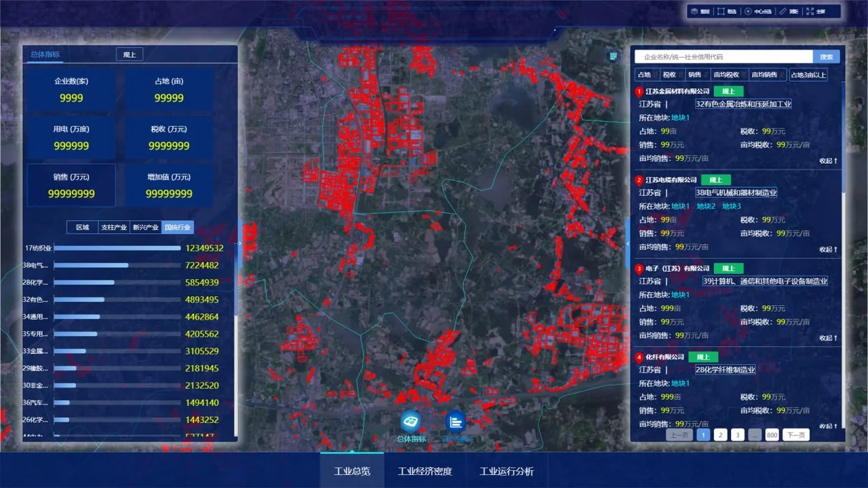Image resolution: width=868 pixels, height=488 pixels.
Task: Go to 下一页 next page
Action: (x=796, y=435)
